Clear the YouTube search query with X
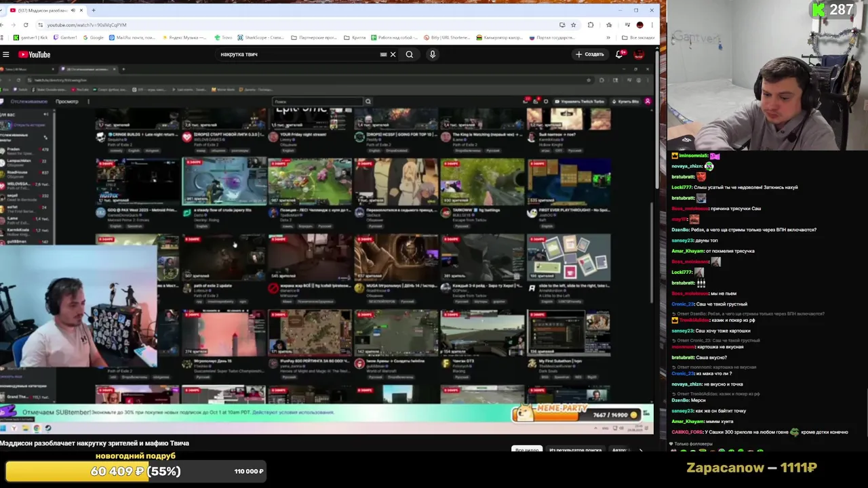 pyautogui.click(x=393, y=54)
